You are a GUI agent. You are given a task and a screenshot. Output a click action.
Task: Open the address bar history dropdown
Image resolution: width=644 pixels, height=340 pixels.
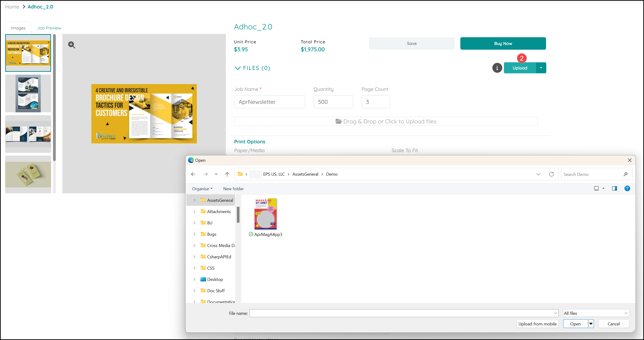(538, 174)
